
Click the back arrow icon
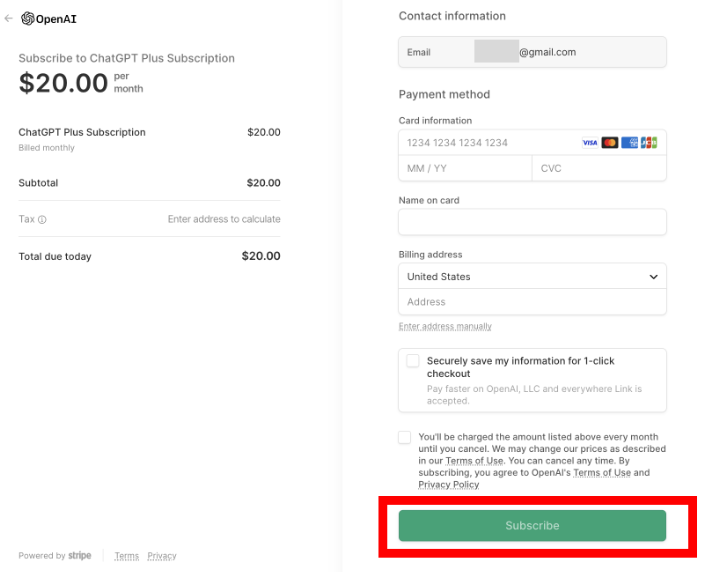(9, 18)
